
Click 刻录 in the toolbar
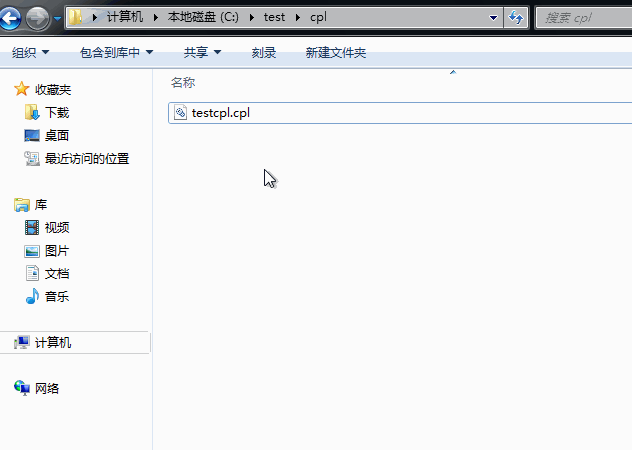pyautogui.click(x=264, y=52)
